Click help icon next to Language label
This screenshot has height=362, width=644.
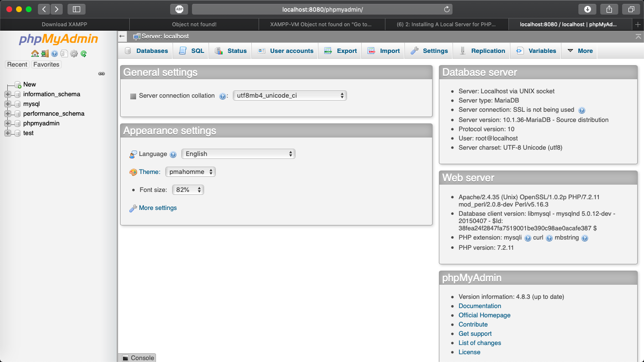[x=173, y=155]
